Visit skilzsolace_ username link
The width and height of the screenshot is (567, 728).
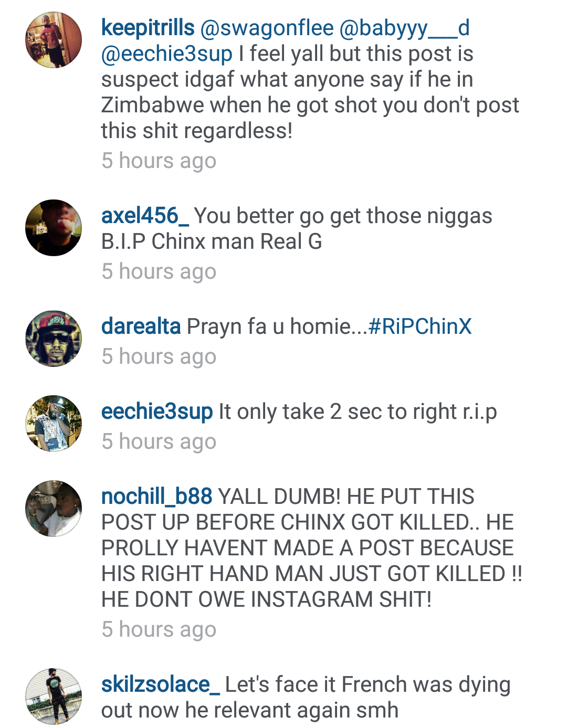(160, 684)
